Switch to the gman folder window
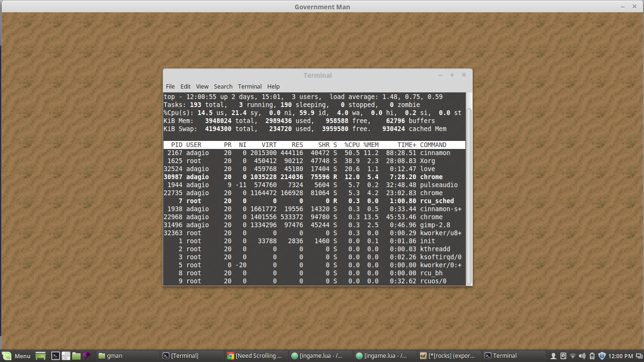This screenshot has height=362, width=644. 127,356
